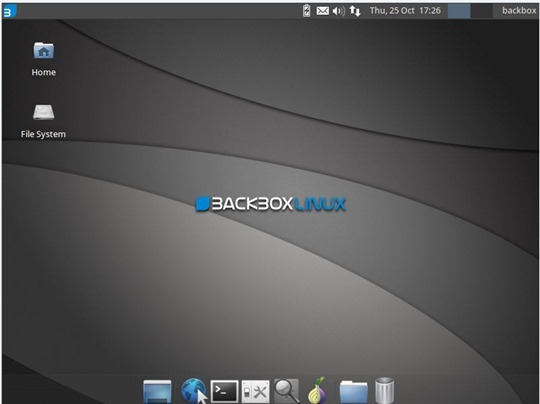Launch the web browser globe icon
The image size is (540, 404).
coord(194,391)
